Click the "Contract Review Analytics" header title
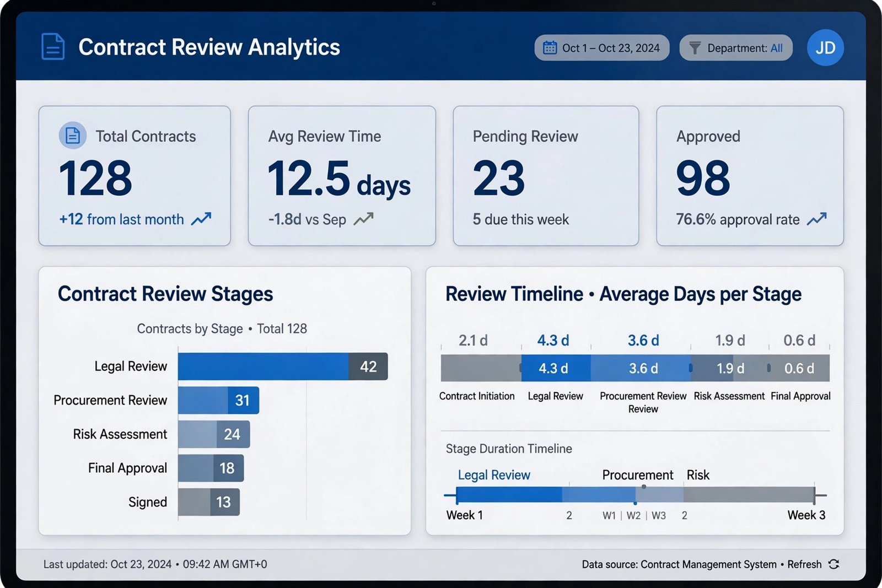 click(x=209, y=47)
